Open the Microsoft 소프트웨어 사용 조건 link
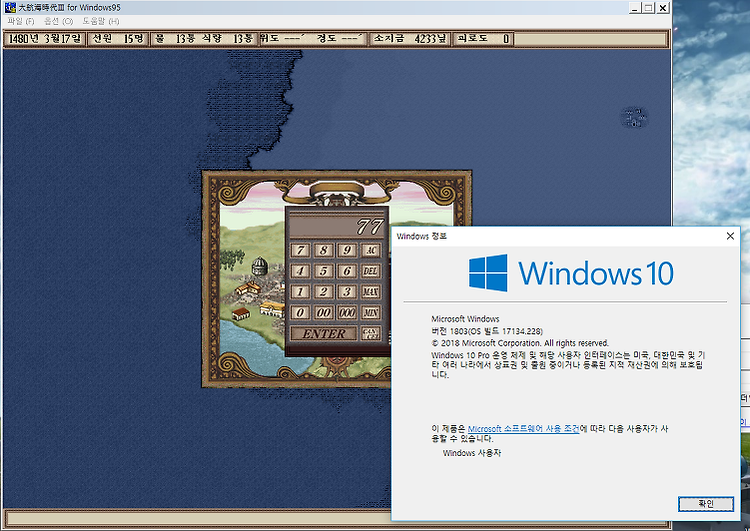 click(523, 429)
